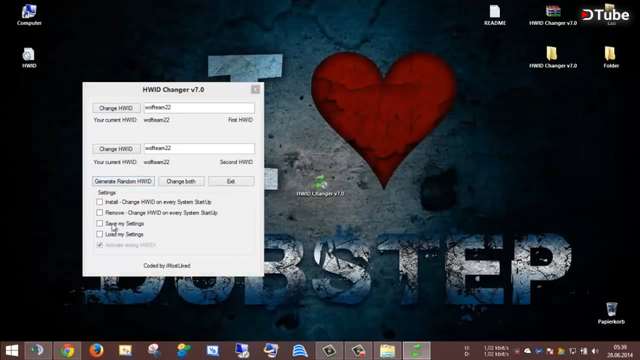
Task: Click the cloud icon in system tray
Action: [x=527, y=351]
